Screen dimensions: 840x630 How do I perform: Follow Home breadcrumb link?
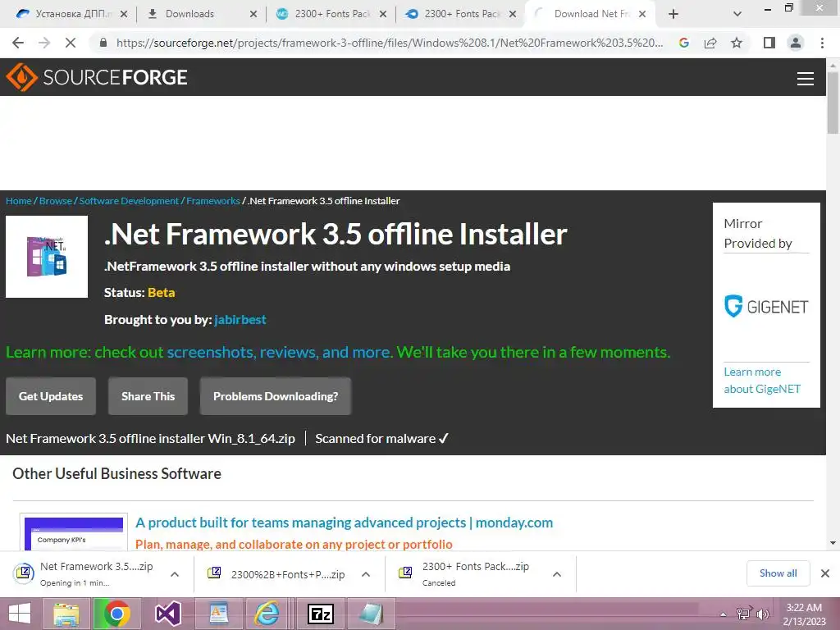[19, 201]
